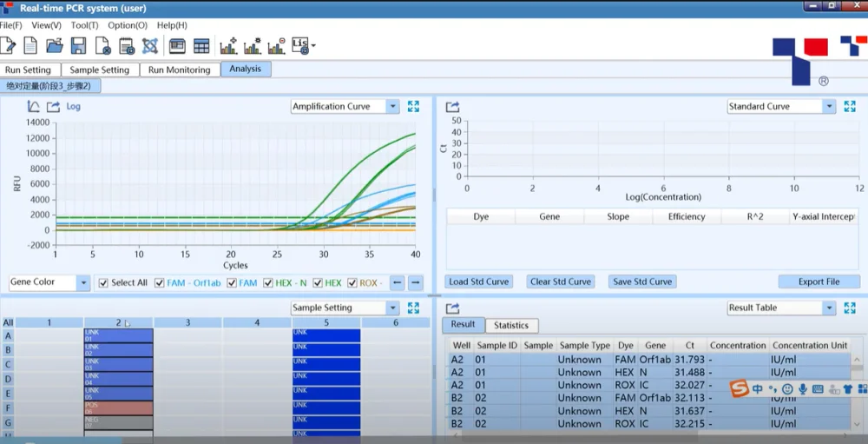868x444 pixels.
Task: Click the table grid toolbar icon
Action: [x=201, y=46]
